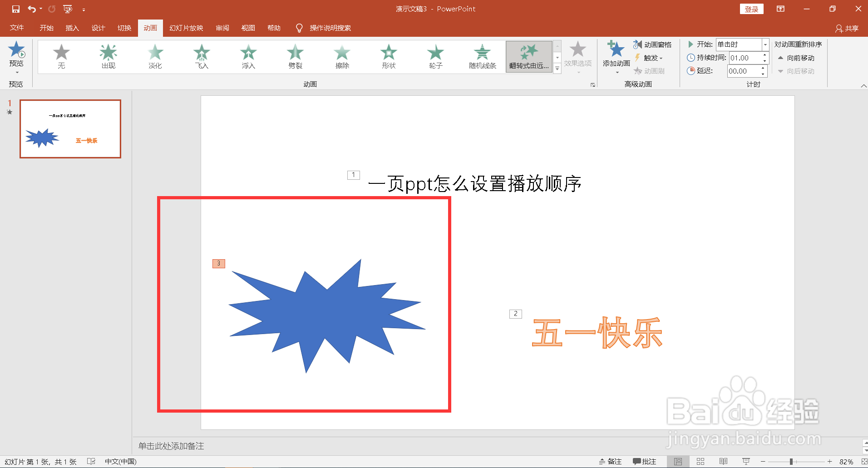Apply the 飞入 fly-in animation
This screenshot has height=468, width=868.
202,57
